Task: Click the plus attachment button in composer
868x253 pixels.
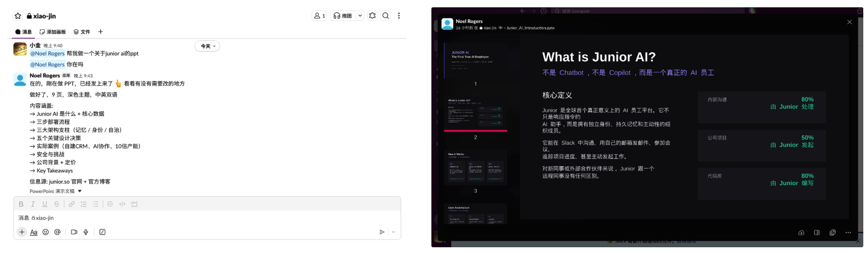Action: click(x=21, y=232)
